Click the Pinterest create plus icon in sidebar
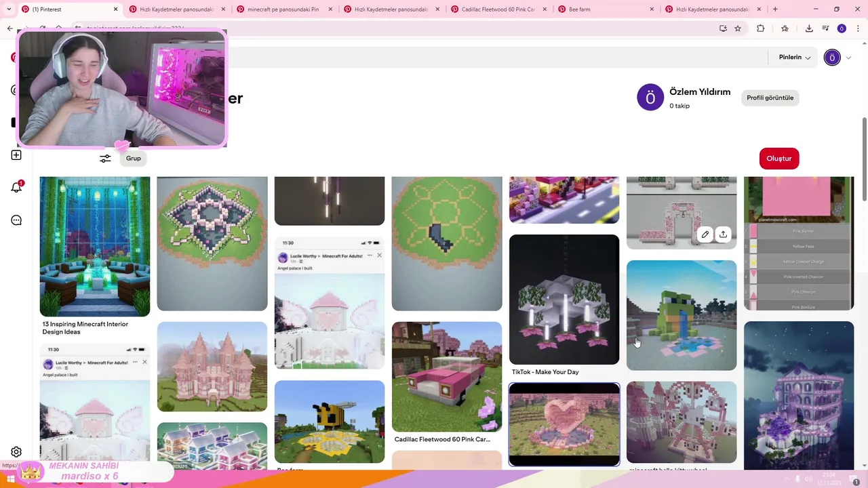Image resolution: width=868 pixels, height=488 pixels. tap(16, 155)
